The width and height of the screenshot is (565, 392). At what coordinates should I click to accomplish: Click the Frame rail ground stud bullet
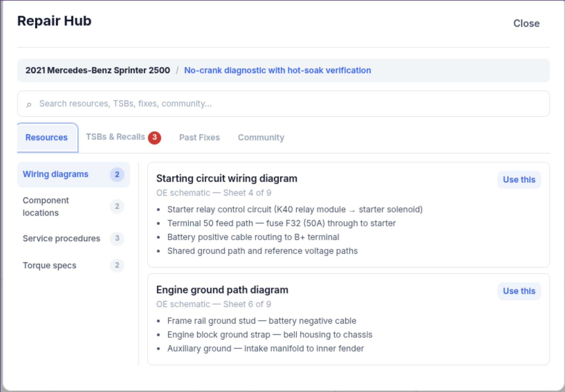coord(262,321)
